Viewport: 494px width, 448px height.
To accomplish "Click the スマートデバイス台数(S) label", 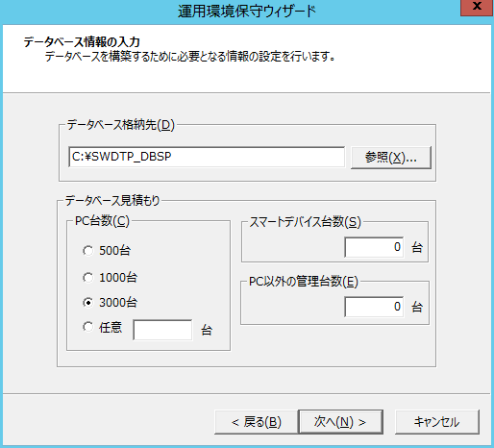I will pos(305,222).
